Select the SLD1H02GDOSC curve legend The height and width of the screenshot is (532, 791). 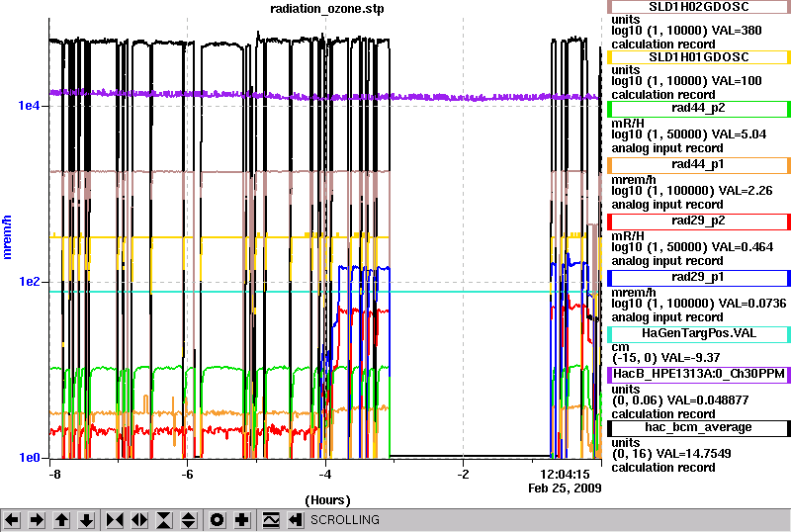699,7
